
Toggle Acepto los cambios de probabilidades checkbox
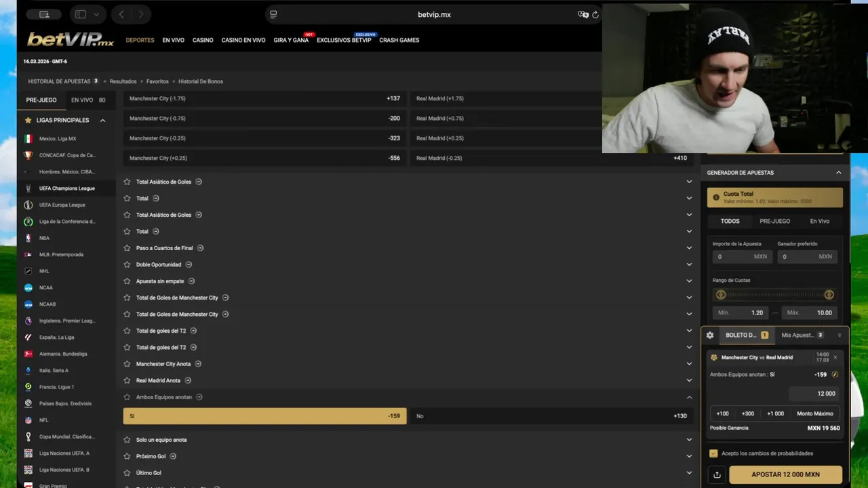click(713, 453)
